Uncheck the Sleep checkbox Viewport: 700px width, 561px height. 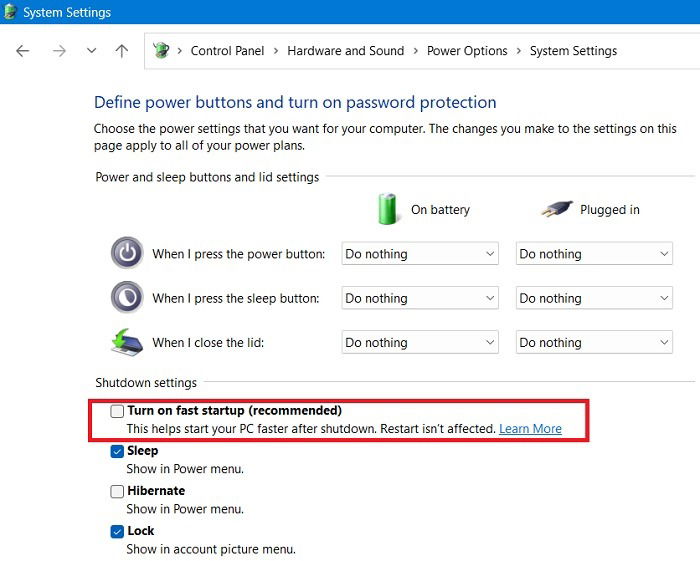pos(118,451)
